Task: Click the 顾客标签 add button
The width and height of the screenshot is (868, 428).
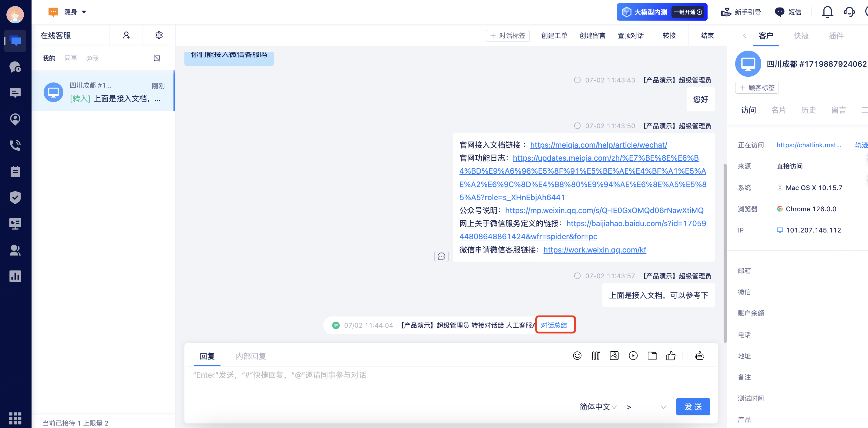Action: coord(757,88)
